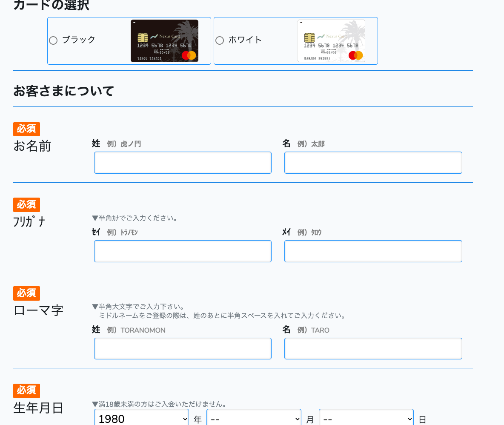This screenshot has width=504, height=425.
Task: Select the ブラック card radio button
Action: coord(53,40)
